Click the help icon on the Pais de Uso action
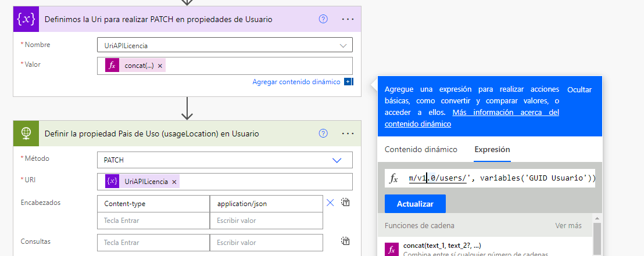Screen dimensions: 644x256 coord(324,134)
